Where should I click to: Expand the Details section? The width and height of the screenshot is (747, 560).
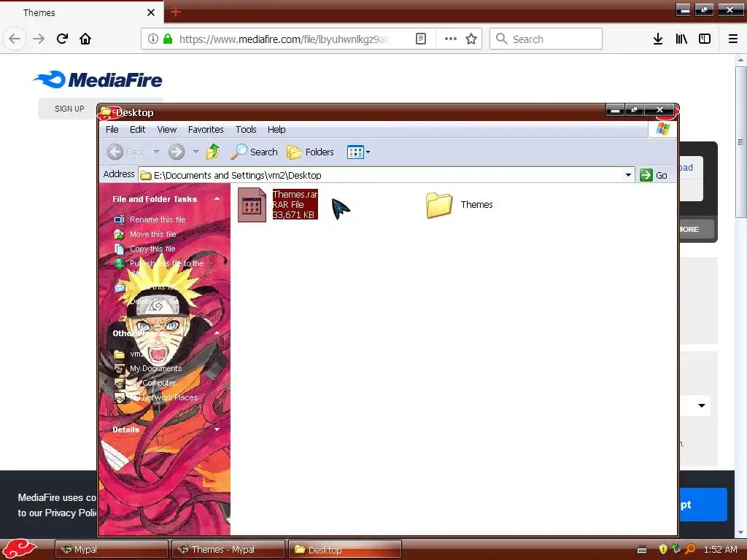(217, 429)
